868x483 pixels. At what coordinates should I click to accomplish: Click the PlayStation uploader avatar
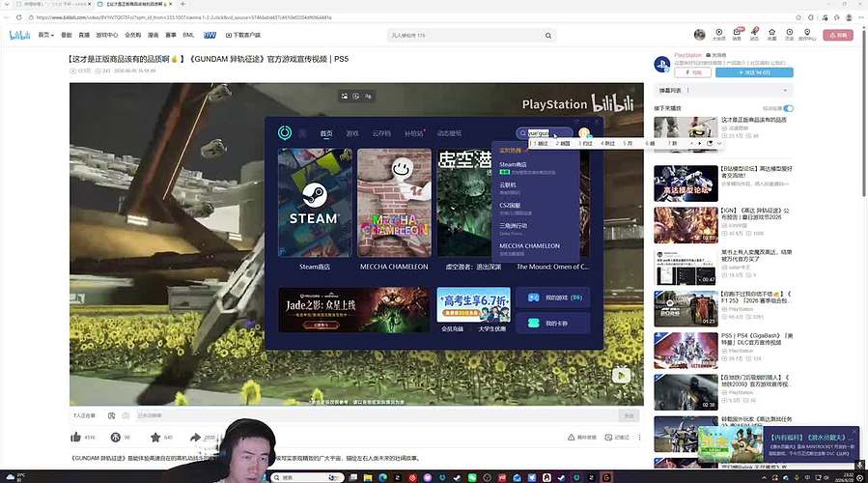662,65
